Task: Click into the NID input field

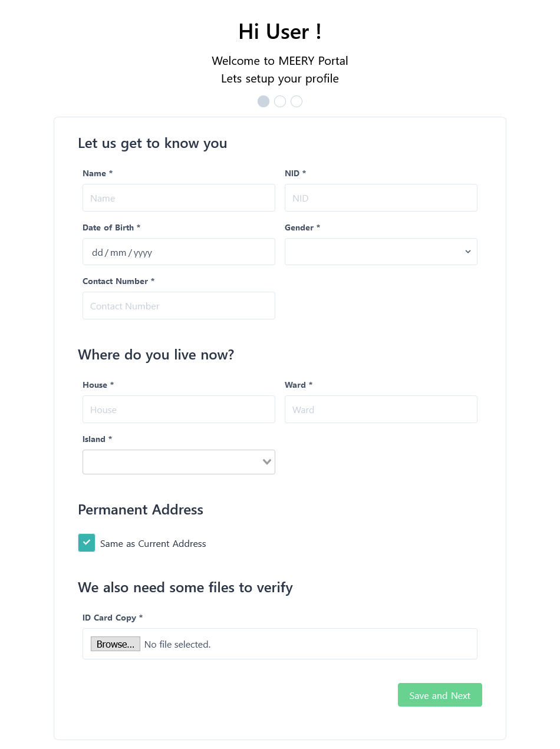Action: pos(381,198)
